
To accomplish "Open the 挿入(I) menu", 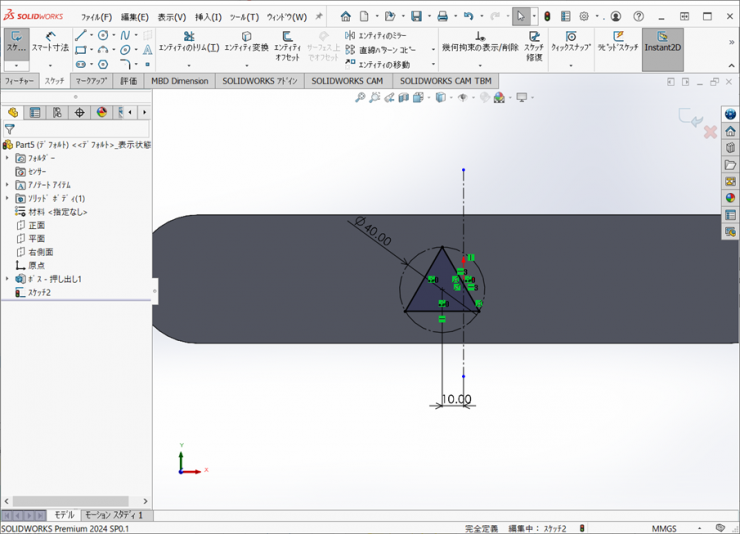I will [208, 17].
